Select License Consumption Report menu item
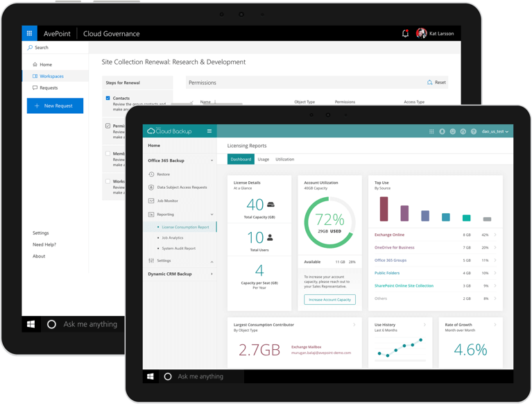The height and width of the screenshot is (404, 532). [x=180, y=227]
